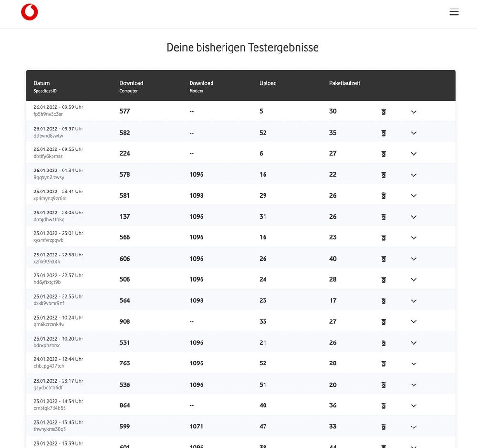
Task: Click upload value 47
Action: pyautogui.click(x=263, y=427)
